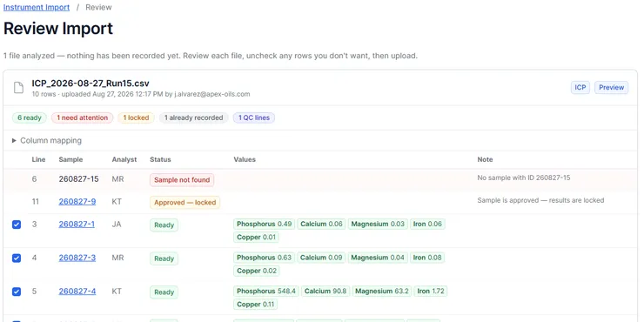Select the '1 need attention' badge
The image size is (644, 322).
tap(82, 117)
